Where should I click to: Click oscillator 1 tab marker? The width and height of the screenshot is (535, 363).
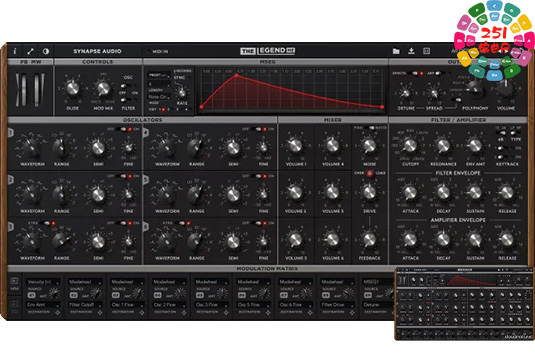11,132
